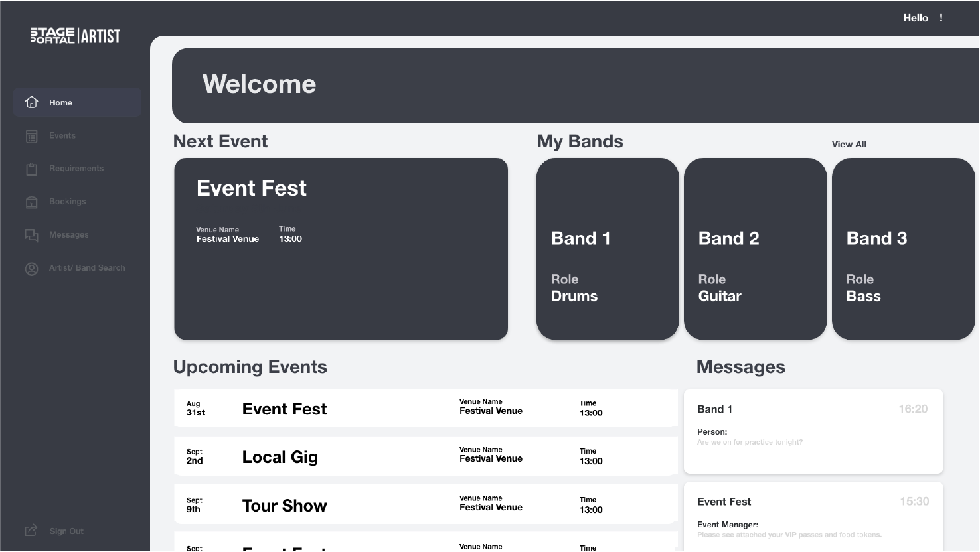Open the Messages chat bubble icon

pos(31,236)
